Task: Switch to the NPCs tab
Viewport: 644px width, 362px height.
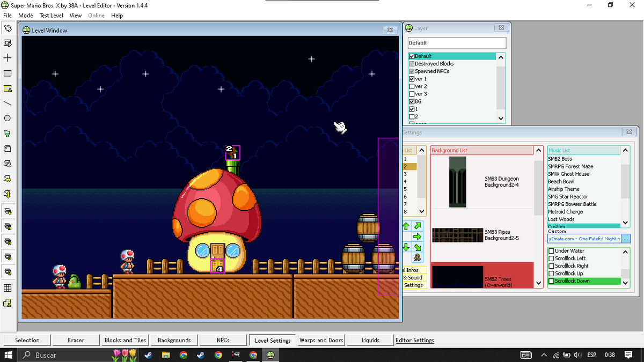Action: (223, 340)
